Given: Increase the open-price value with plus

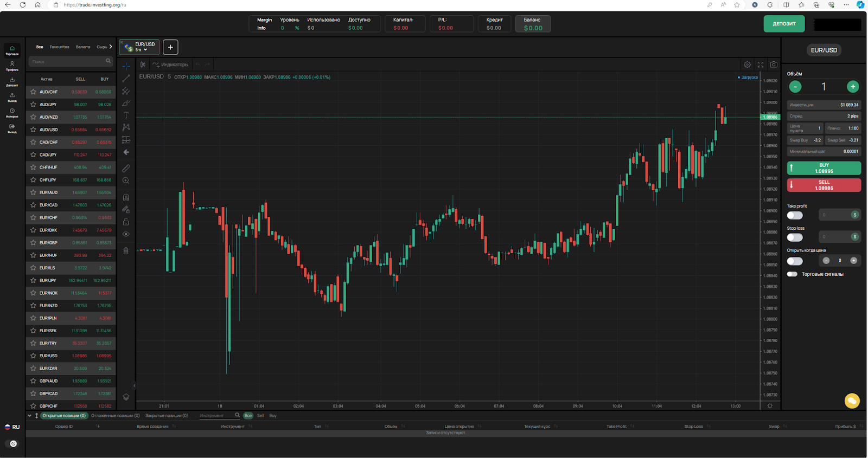Looking at the screenshot, I should [853, 261].
